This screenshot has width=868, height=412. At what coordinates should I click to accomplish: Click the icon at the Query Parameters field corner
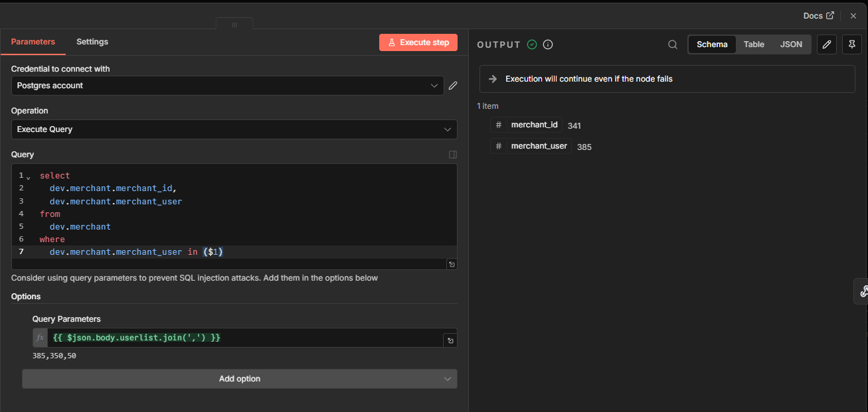tap(450, 340)
